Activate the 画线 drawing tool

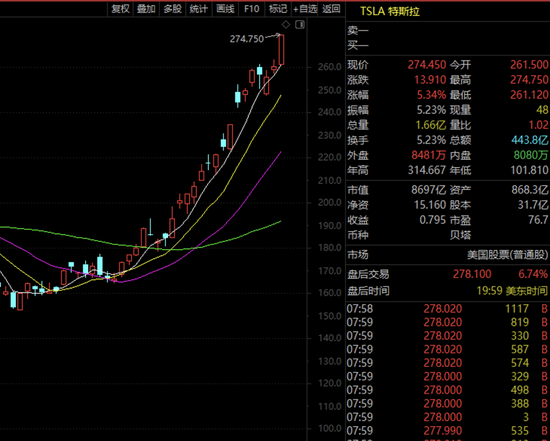coord(225,9)
